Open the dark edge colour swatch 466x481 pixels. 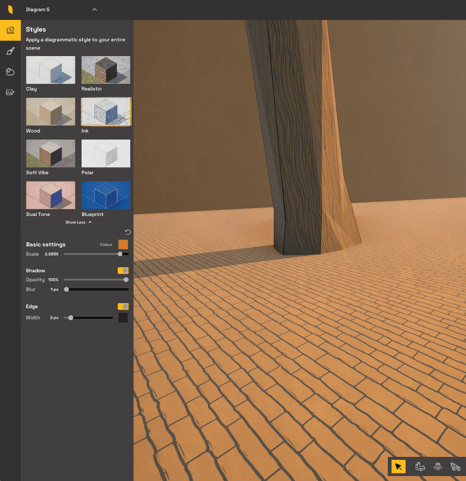tap(123, 318)
